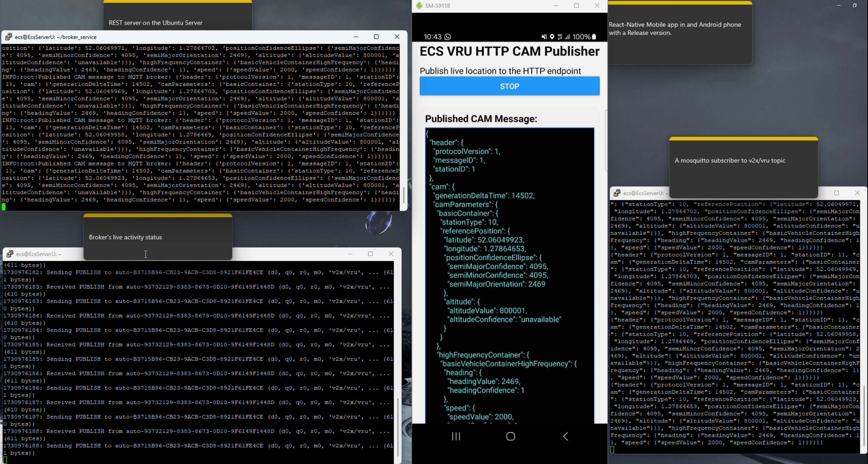Click the "speedValue": 2000 line in phone JSON
868x464 pixels.
[x=481, y=417]
